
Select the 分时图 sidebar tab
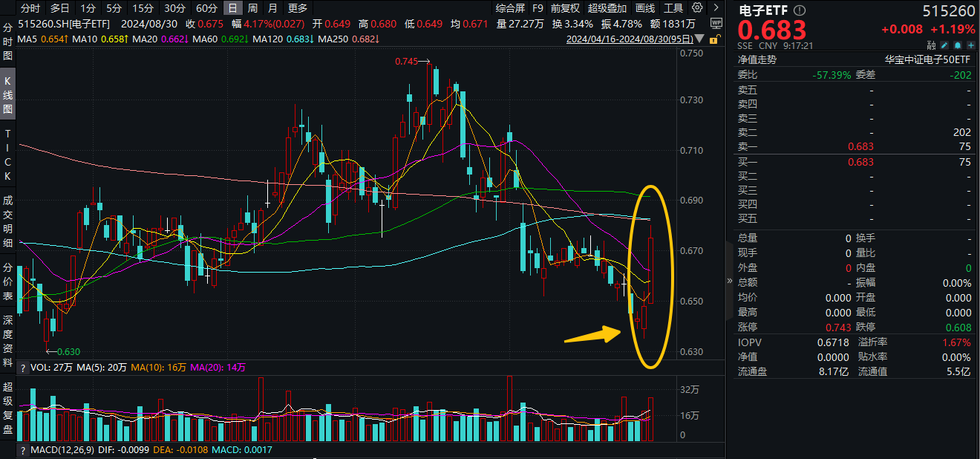(x=8, y=42)
